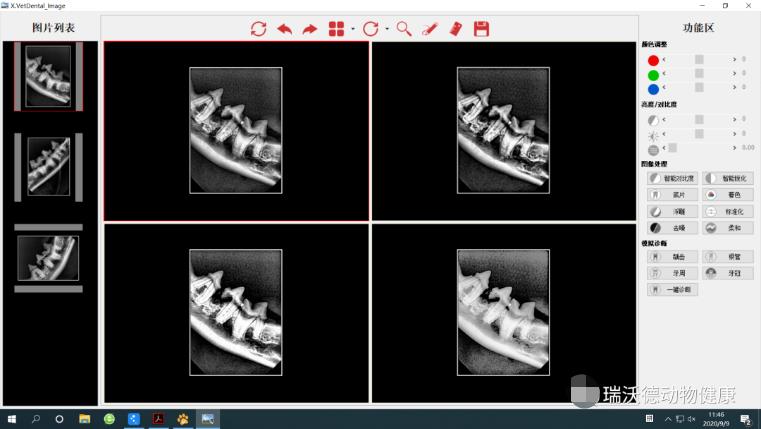
Task: Click the 一键诊断 one-click diagnosis button
Action: tap(672, 290)
